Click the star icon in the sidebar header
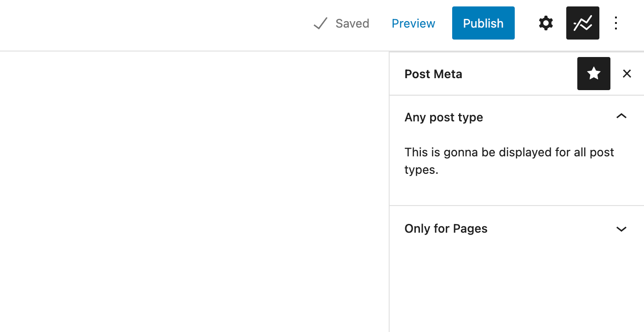The height and width of the screenshot is (332, 644). click(593, 74)
